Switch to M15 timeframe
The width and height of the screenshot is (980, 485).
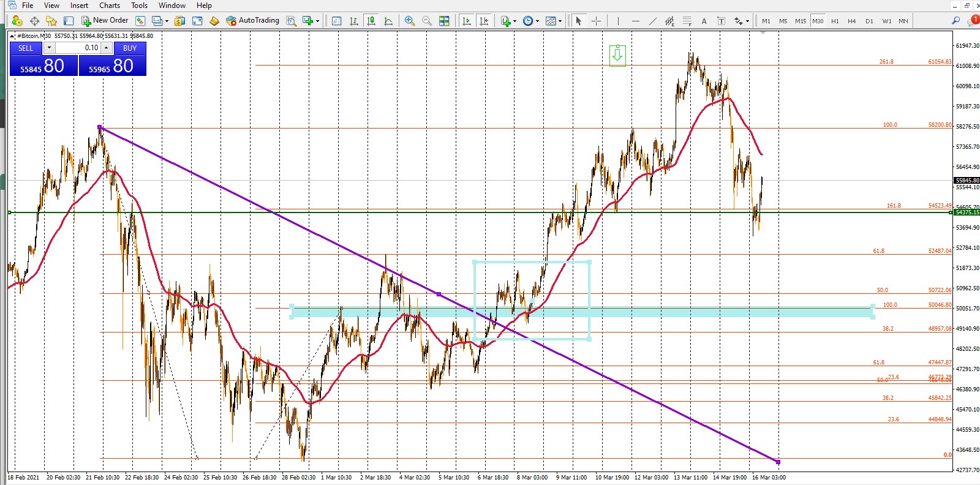point(801,21)
